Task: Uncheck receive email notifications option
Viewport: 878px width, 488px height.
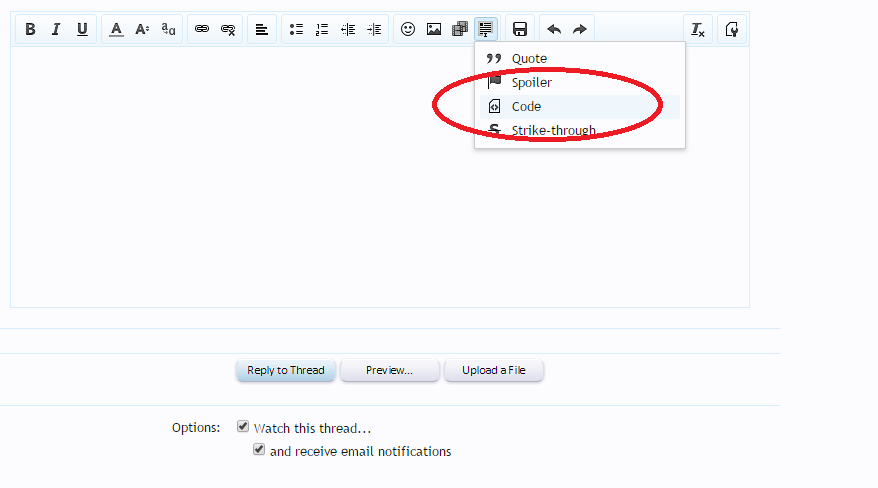Action: [259, 449]
